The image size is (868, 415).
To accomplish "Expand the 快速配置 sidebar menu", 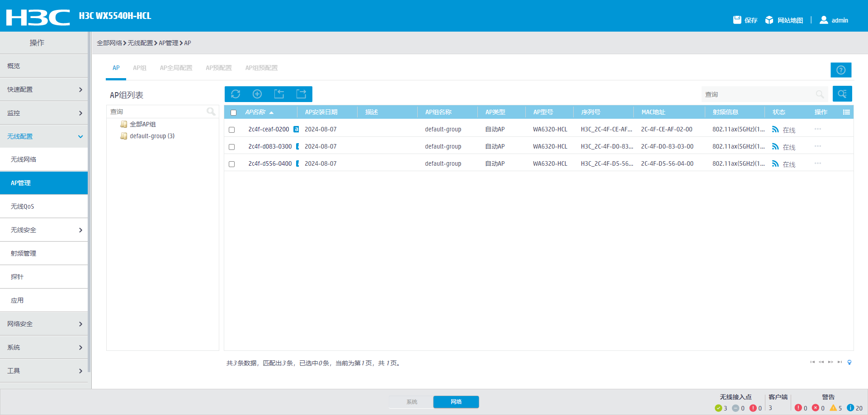I will click(44, 89).
